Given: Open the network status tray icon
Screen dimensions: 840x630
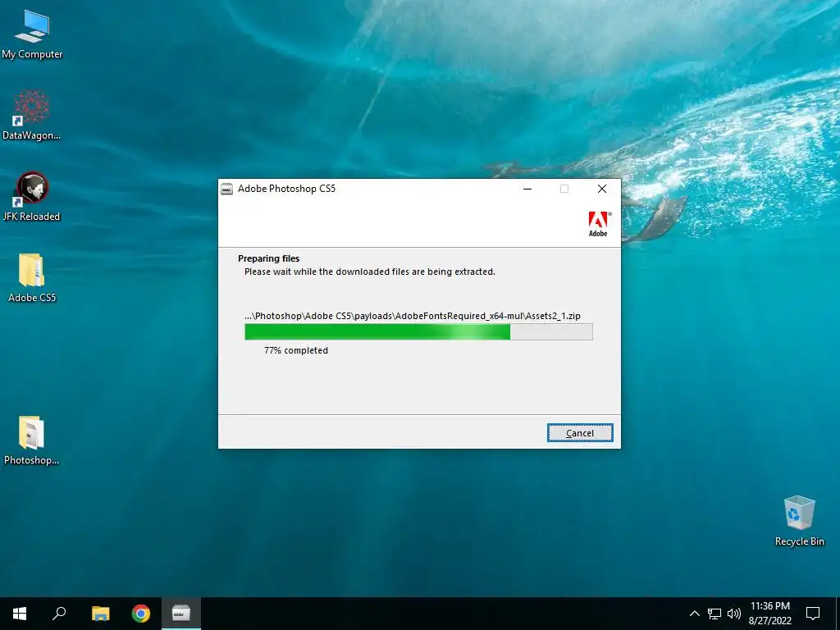Looking at the screenshot, I should click(x=714, y=614).
